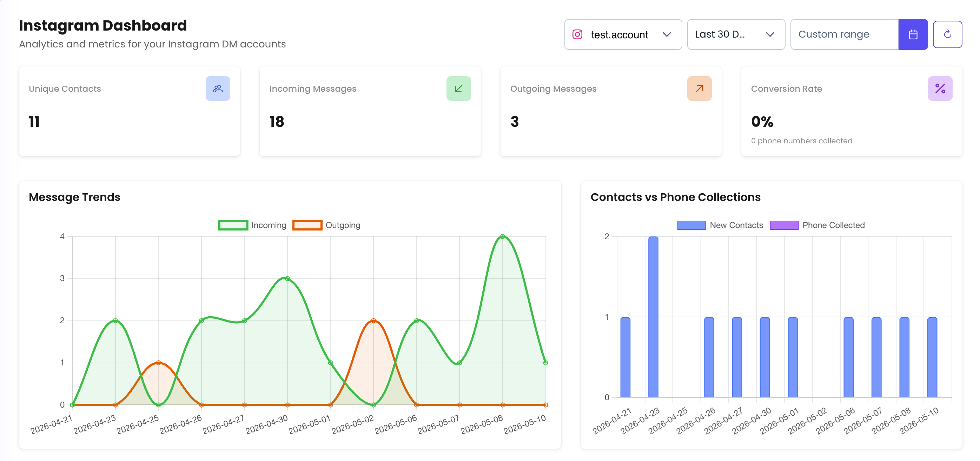This screenshot has width=980, height=461.
Task: Click the Instagram Dashboard heading
Action: pos(103,26)
